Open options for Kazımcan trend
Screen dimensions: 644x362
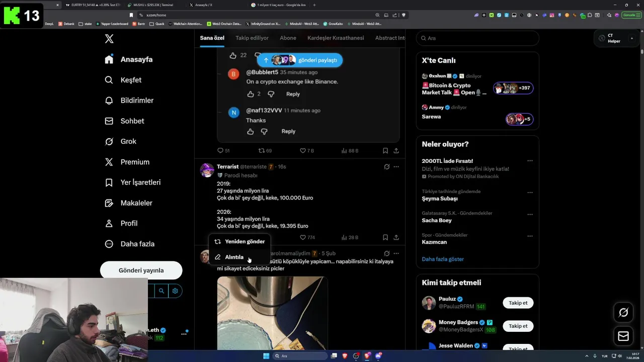coord(530,236)
